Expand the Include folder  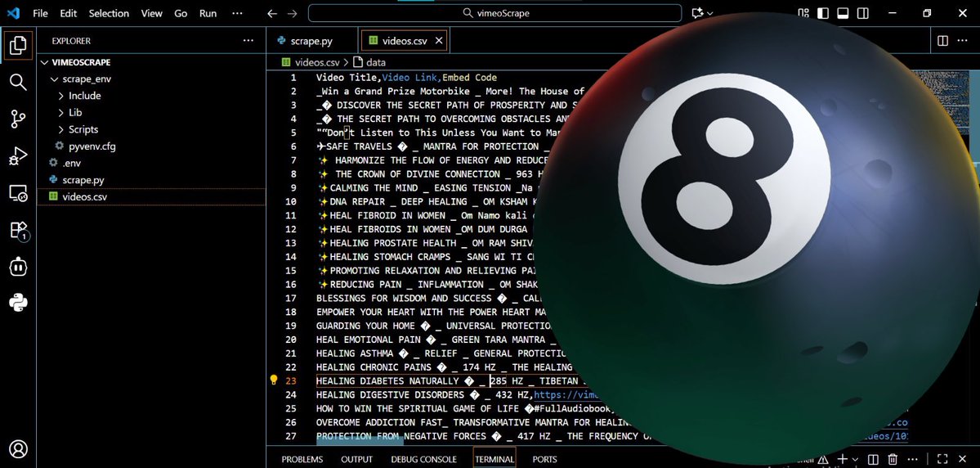pos(61,96)
